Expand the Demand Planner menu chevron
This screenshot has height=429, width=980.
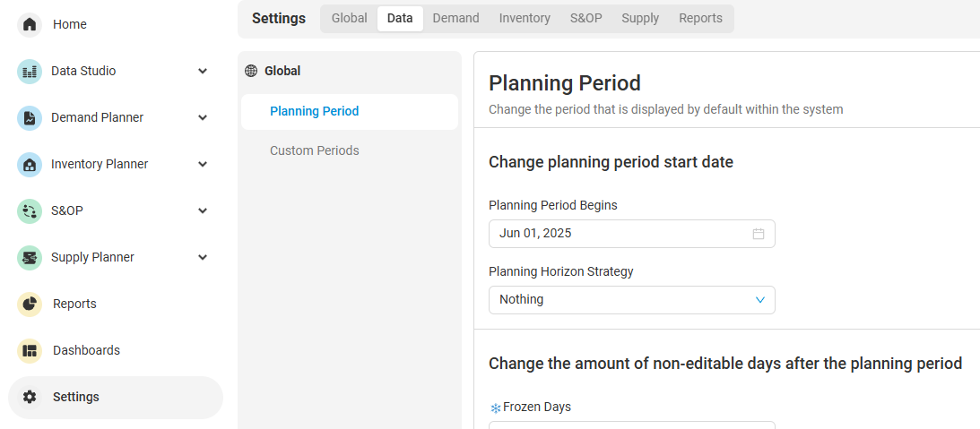click(203, 117)
